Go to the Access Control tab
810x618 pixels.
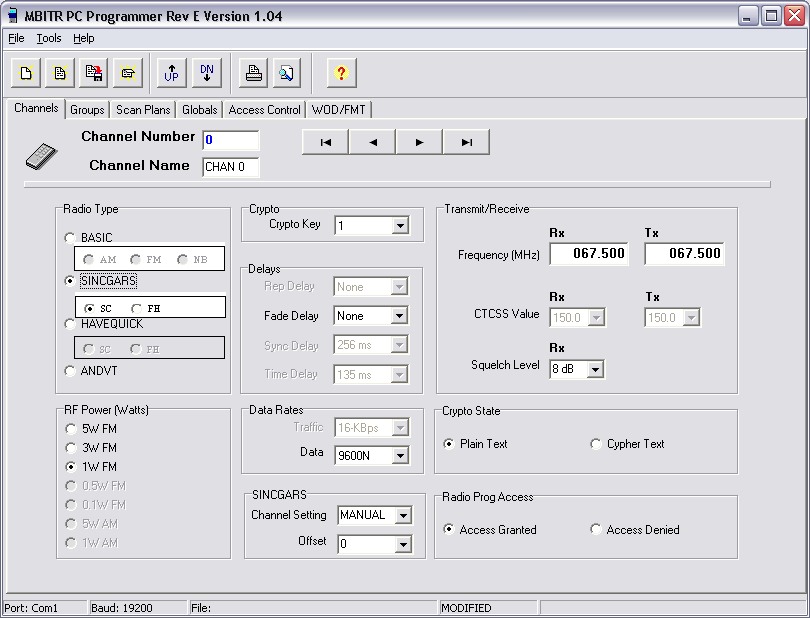pyautogui.click(x=264, y=110)
